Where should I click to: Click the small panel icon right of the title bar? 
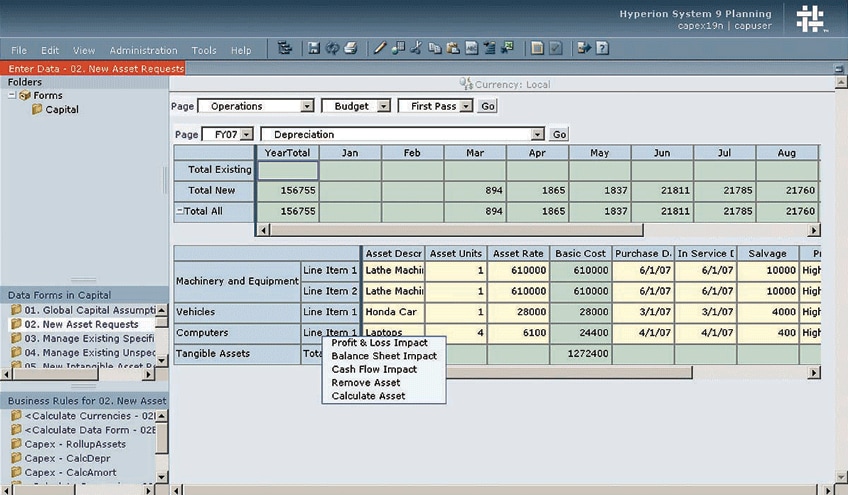point(839,69)
